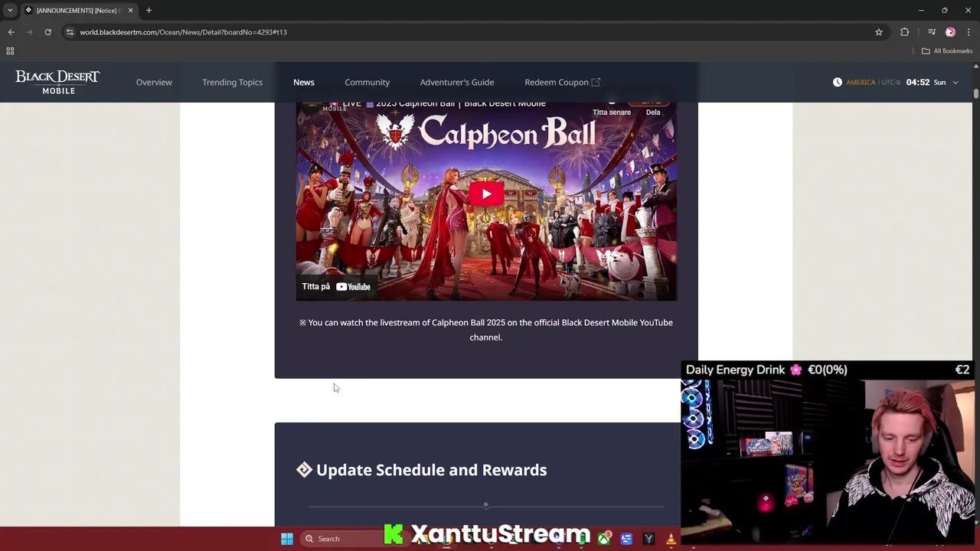The image size is (980, 551).
Task: Close the Announcements tab
Action: point(130,10)
